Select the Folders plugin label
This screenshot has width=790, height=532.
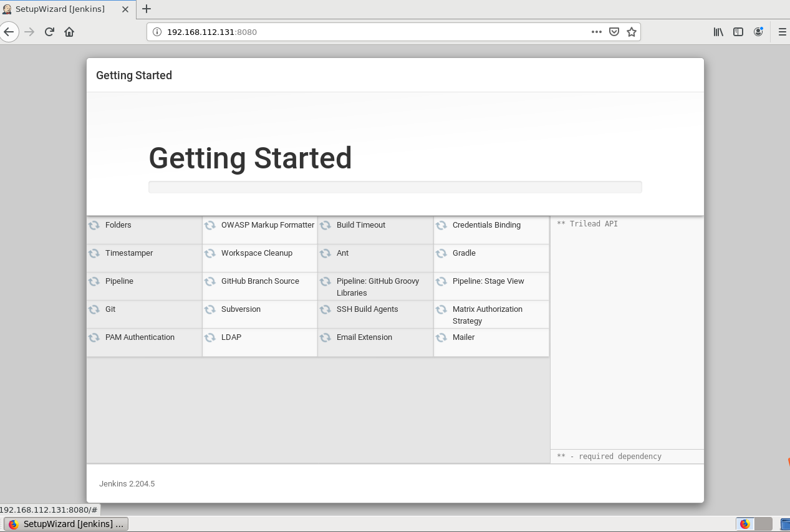[118, 225]
